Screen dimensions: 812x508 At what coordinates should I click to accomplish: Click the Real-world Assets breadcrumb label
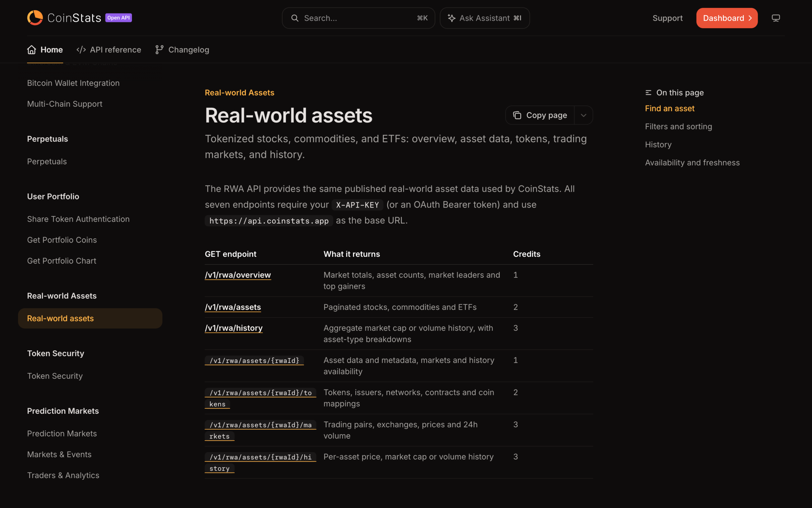[x=239, y=93]
